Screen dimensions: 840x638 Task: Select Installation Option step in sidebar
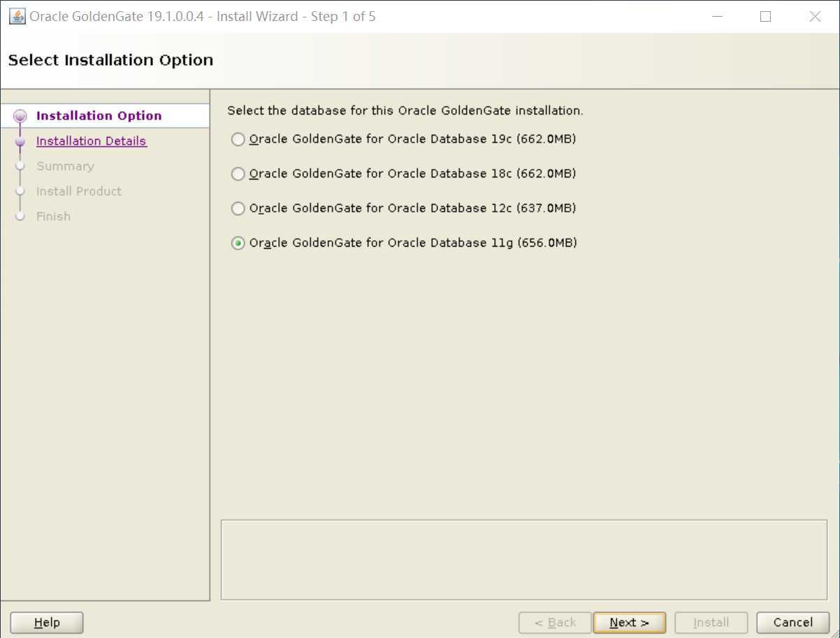99,116
